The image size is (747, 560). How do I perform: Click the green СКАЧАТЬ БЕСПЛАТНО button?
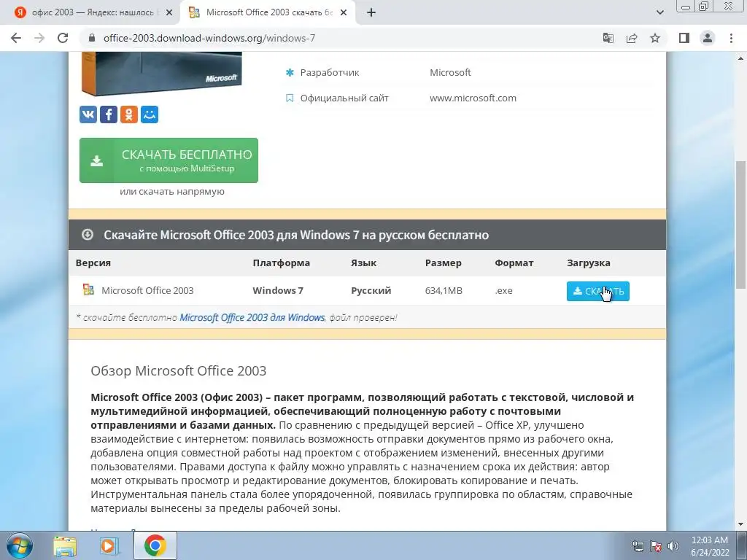(x=169, y=160)
